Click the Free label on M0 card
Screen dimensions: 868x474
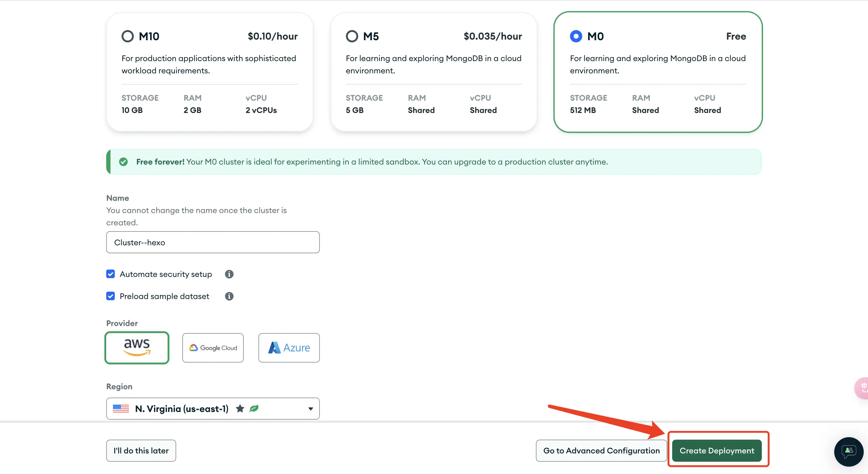pyautogui.click(x=736, y=36)
